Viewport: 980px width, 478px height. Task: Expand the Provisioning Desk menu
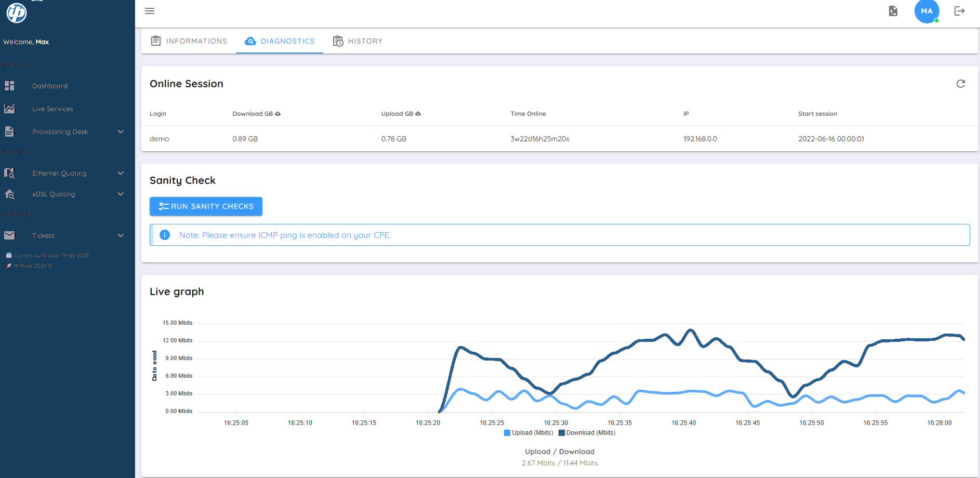pos(121,131)
